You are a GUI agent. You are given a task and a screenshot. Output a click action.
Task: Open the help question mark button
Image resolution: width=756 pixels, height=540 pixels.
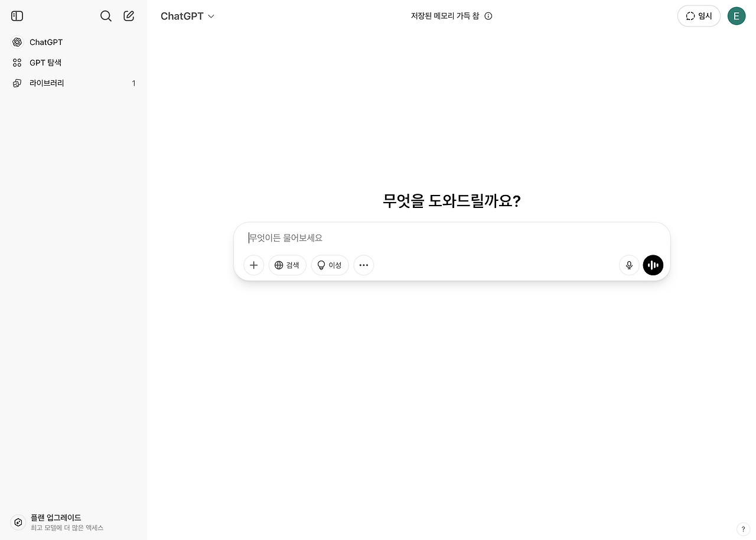point(743,529)
